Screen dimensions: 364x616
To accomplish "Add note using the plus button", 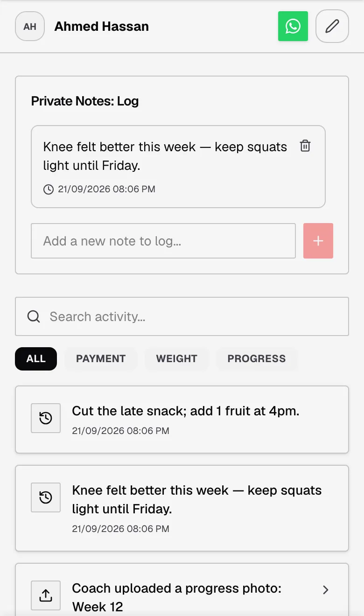I will pos(318,241).
